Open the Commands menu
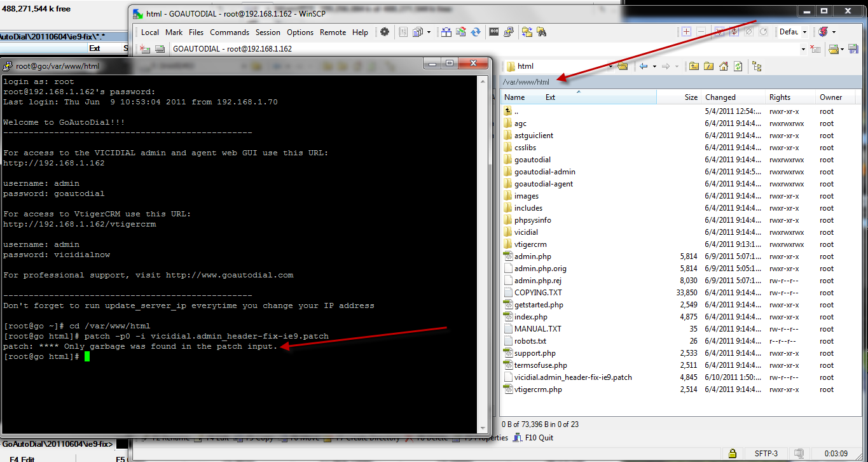Image resolution: width=868 pixels, height=462 pixels. point(230,32)
